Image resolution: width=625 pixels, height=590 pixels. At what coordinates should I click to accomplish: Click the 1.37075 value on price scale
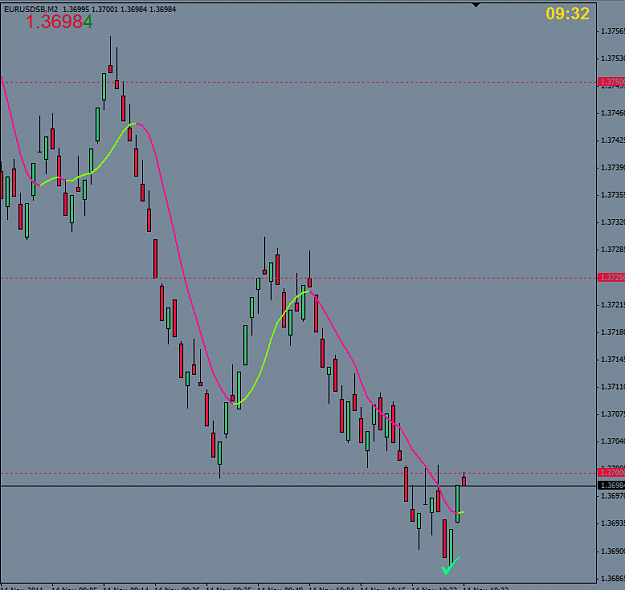coord(613,414)
